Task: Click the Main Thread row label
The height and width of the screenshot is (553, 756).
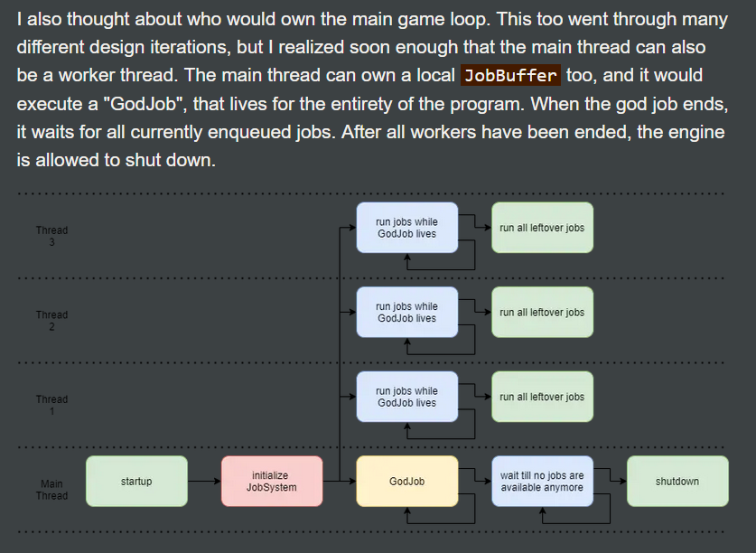Action: [51, 490]
